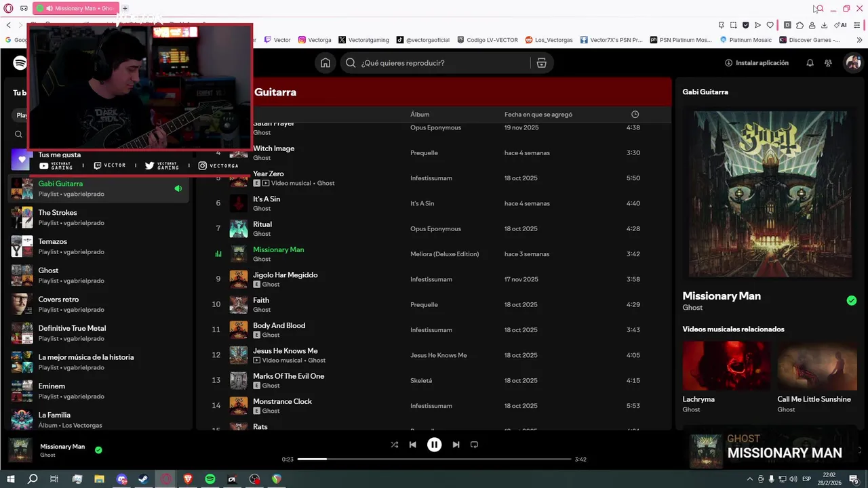Viewport: 868px width, 488px height.
Task: Open browser extensions puzzle icon
Action: pyautogui.click(x=800, y=25)
